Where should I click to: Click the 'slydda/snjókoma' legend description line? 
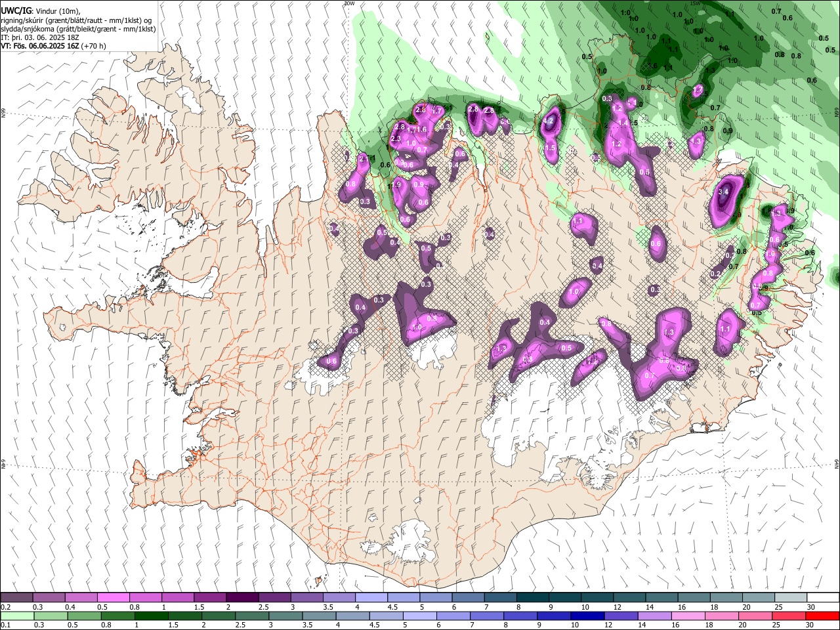pos(78,29)
